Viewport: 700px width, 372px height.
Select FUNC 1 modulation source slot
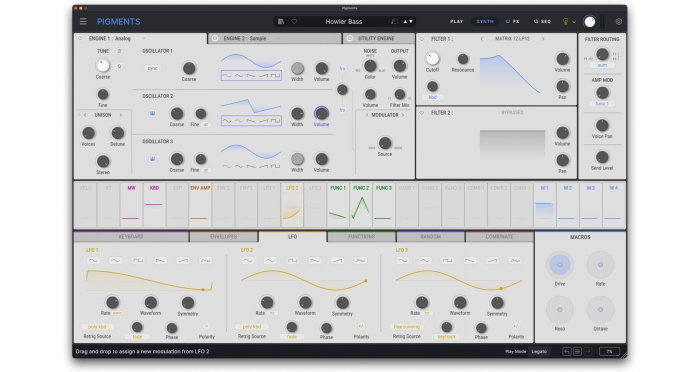click(338, 205)
